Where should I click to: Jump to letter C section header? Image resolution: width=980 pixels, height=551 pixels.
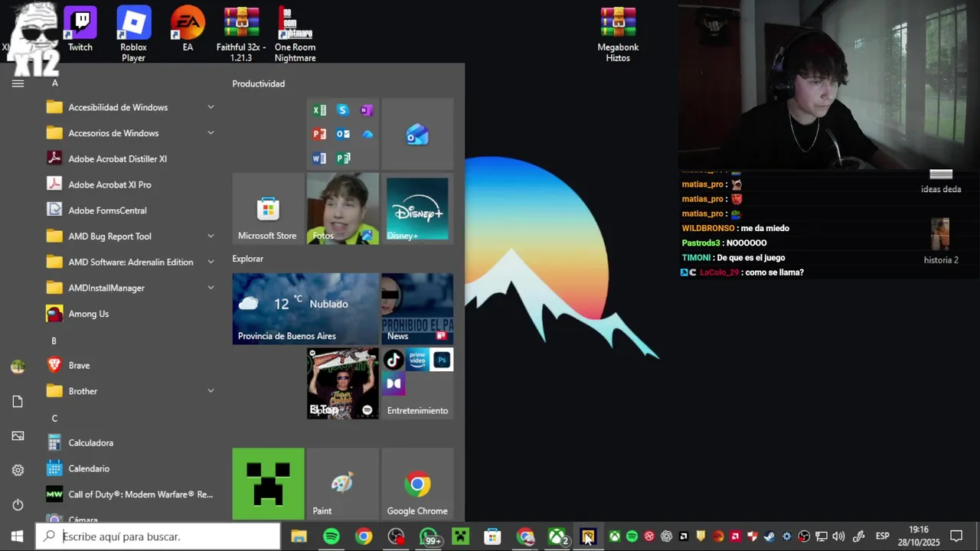[54, 418]
